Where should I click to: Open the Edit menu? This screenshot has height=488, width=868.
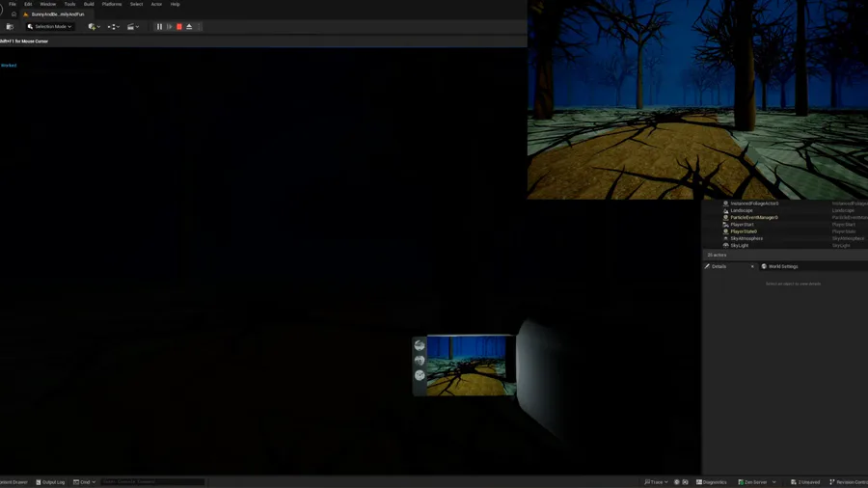click(x=28, y=4)
